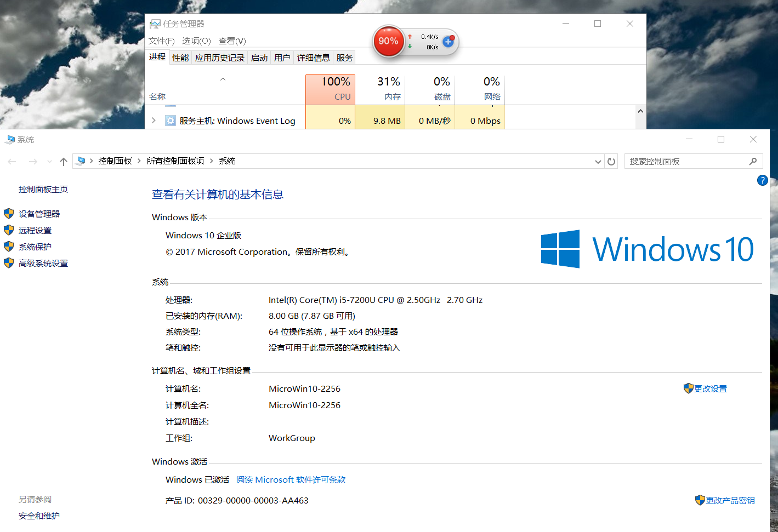Click the forward arrow in System window
The image size is (778, 532).
(33, 162)
